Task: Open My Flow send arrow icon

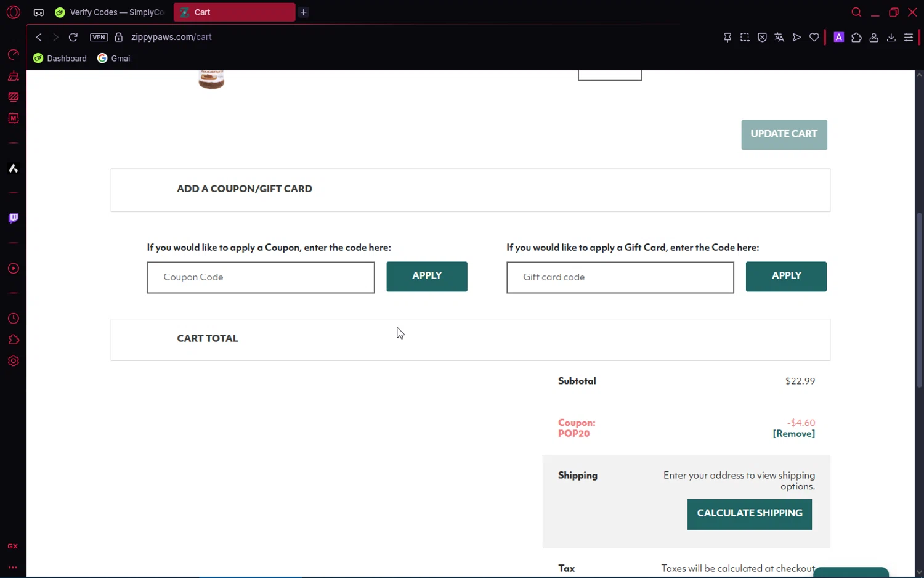Action: coord(796,37)
